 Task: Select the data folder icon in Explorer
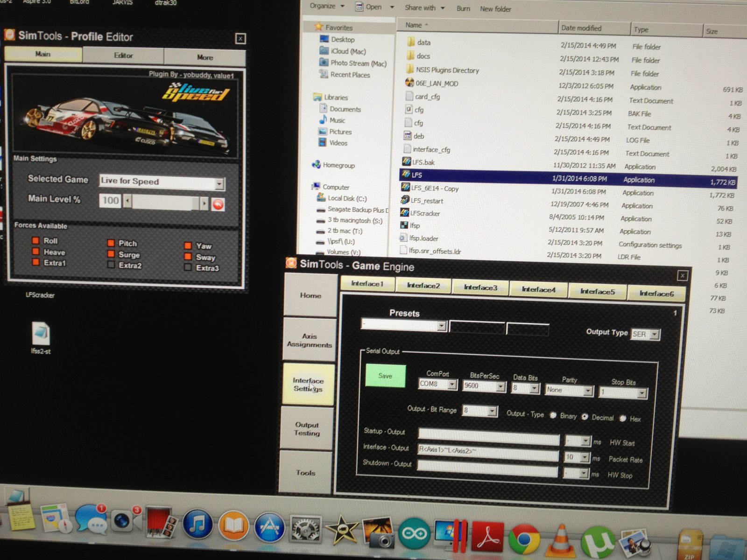[411, 42]
